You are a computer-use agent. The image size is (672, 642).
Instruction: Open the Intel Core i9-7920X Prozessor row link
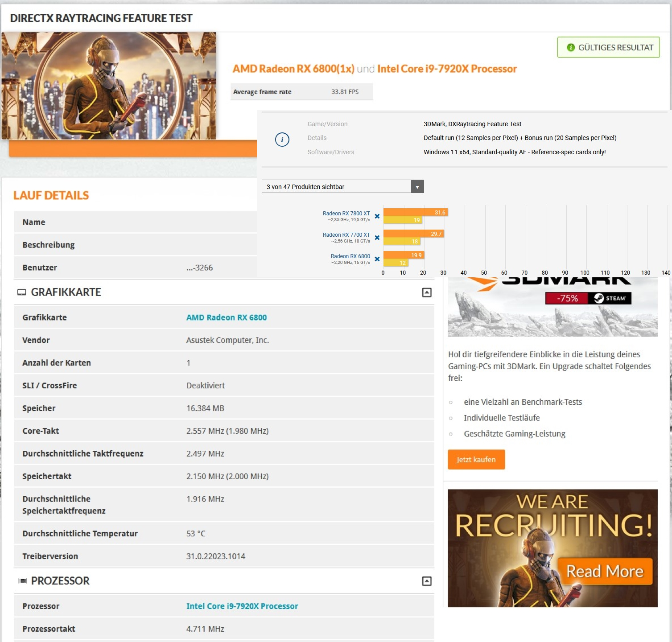click(x=242, y=606)
